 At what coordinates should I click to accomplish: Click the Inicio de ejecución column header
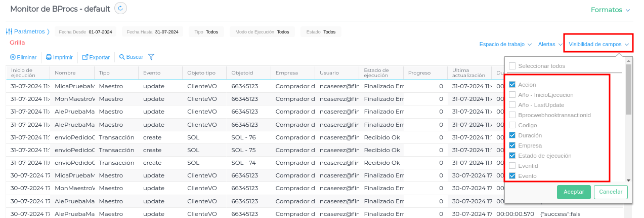pyautogui.click(x=28, y=73)
